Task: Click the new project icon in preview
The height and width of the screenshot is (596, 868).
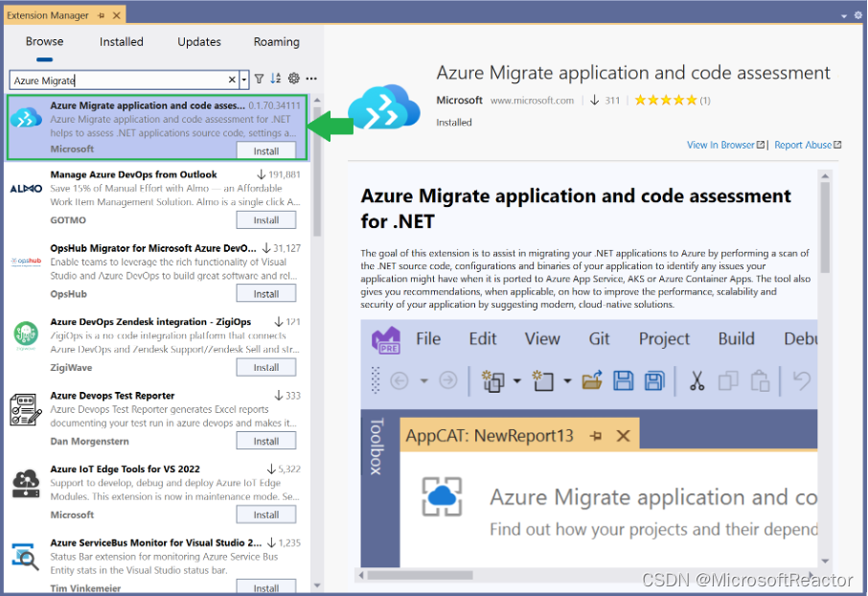Action: click(x=492, y=381)
